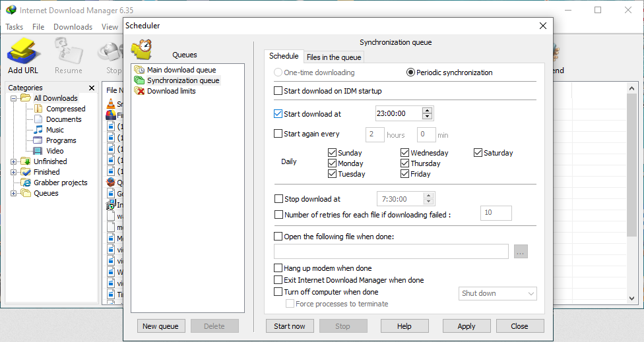Open the Downloads menu
The width and height of the screenshot is (644, 342).
point(73,26)
